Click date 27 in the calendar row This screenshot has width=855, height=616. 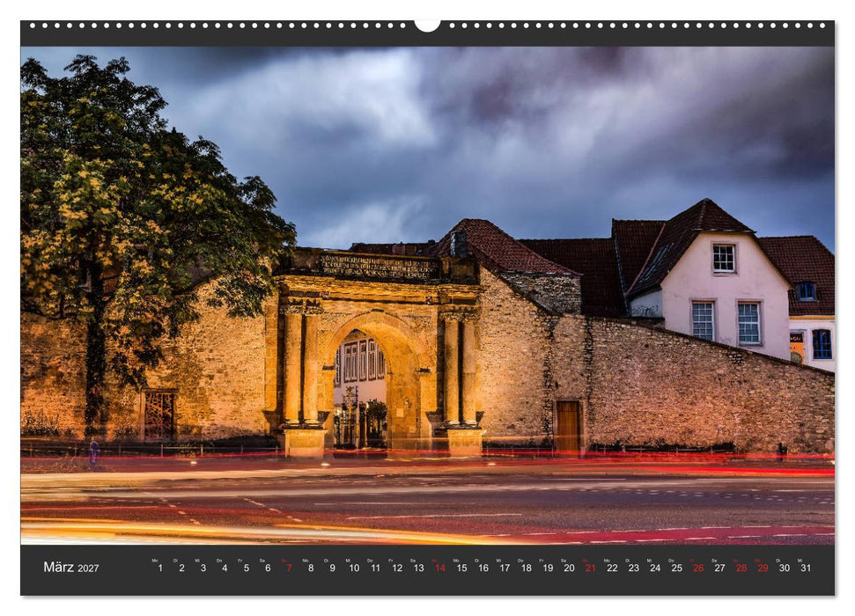click(x=719, y=568)
